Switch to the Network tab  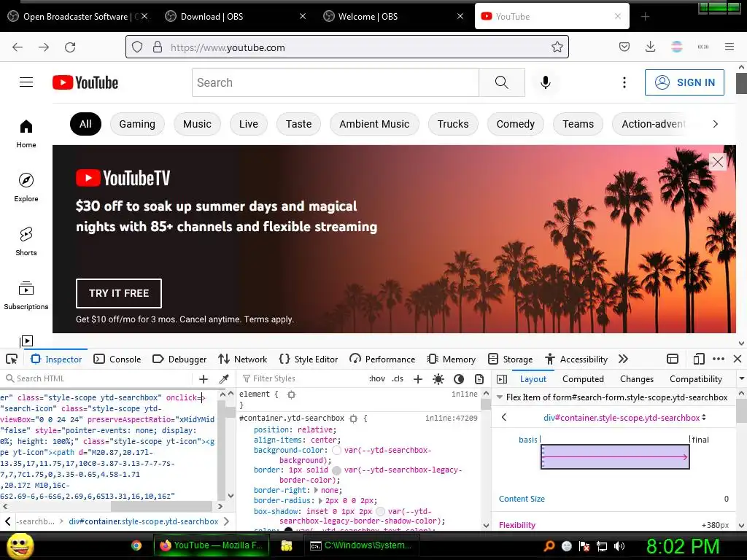click(x=242, y=359)
